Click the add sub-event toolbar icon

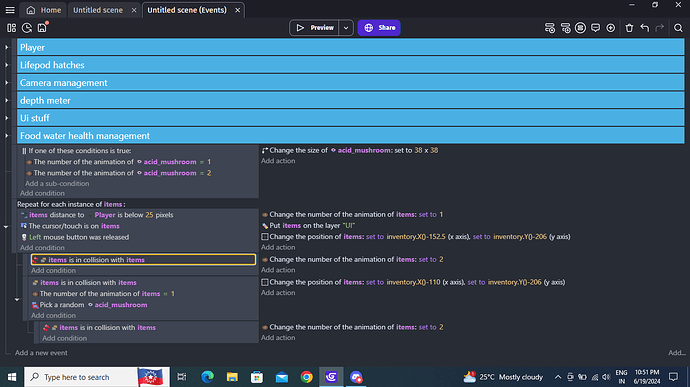click(x=565, y=28)
